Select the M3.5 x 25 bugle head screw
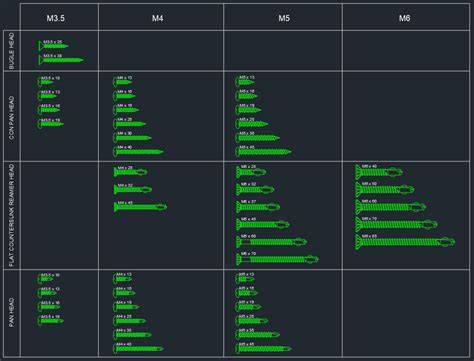Image resolution: width=474 pixels, height=361 pixels. tap(53, 46)
